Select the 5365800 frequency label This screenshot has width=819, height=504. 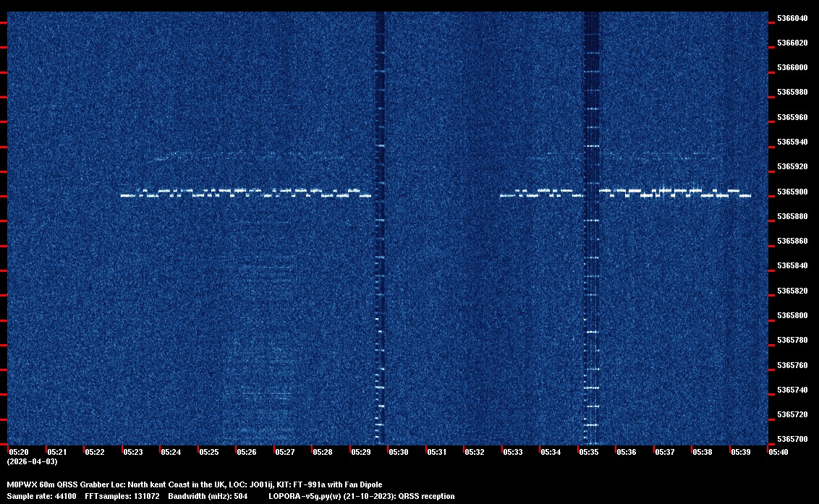(x=792, y=315)
